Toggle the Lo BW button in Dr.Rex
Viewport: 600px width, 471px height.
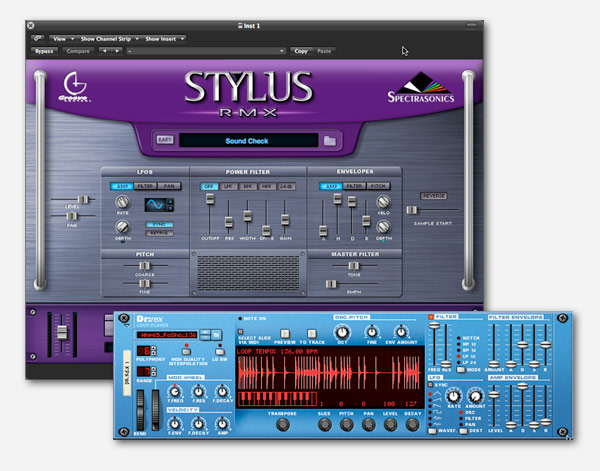pos(220,351)
